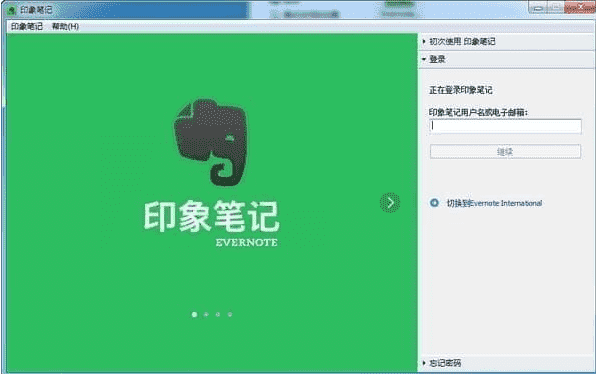Expand the 忘记密码 section
Viewport: 596px width, 374px height.
point(507,363)
